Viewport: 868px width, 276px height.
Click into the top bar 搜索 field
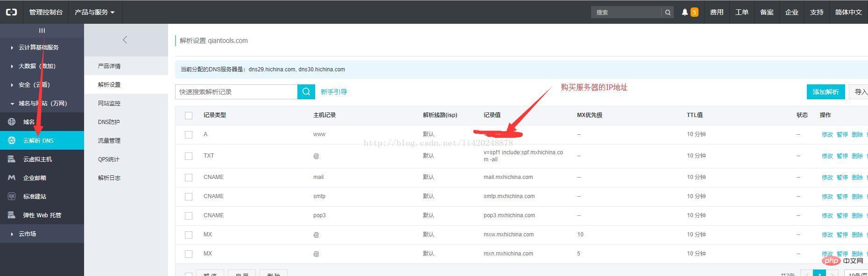(626, 12)
